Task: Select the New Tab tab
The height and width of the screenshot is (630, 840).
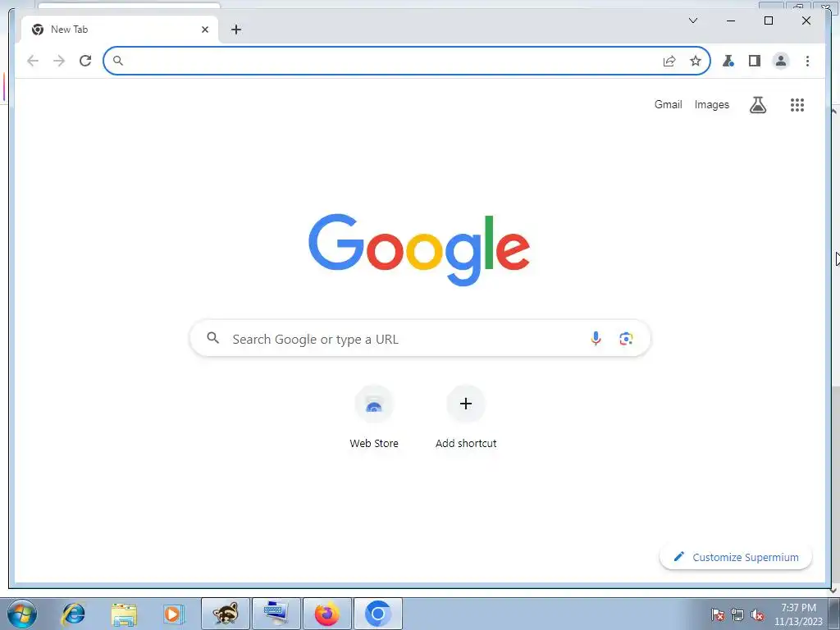Action: point(120,30)
